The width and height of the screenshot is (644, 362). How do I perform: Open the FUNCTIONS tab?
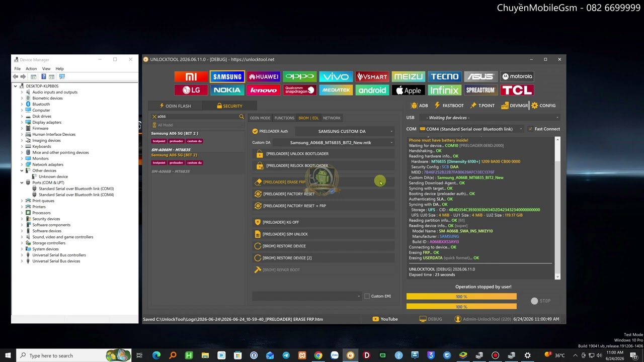coord(284,118)
